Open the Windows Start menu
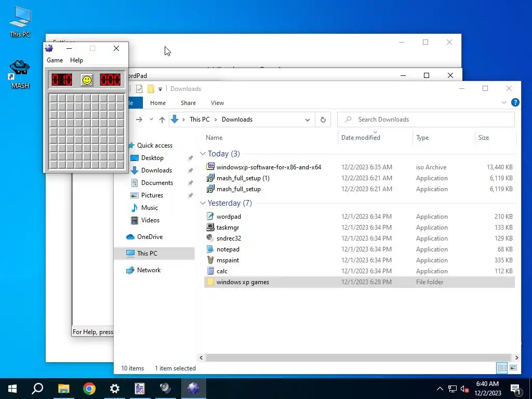532x399 pixels. point(12,389)
